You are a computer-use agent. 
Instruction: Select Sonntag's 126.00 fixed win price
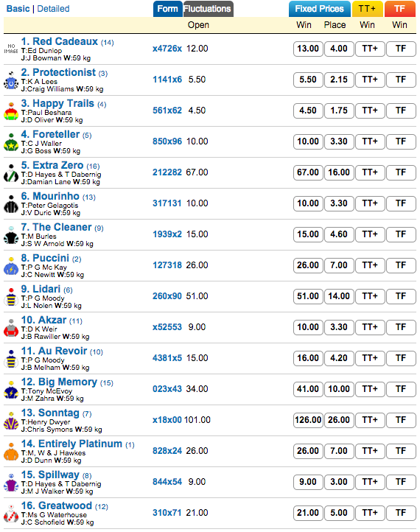pos(308,420)
